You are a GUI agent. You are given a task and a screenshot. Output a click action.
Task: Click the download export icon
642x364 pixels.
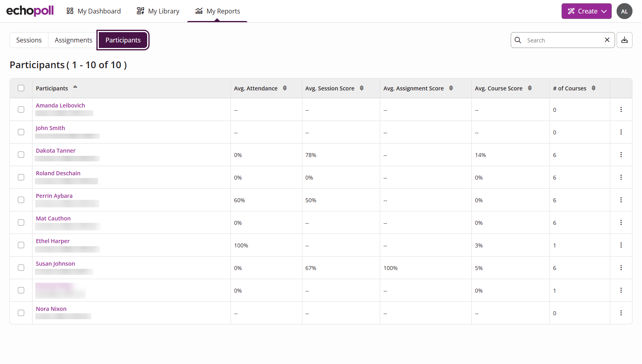pos(625,40)
